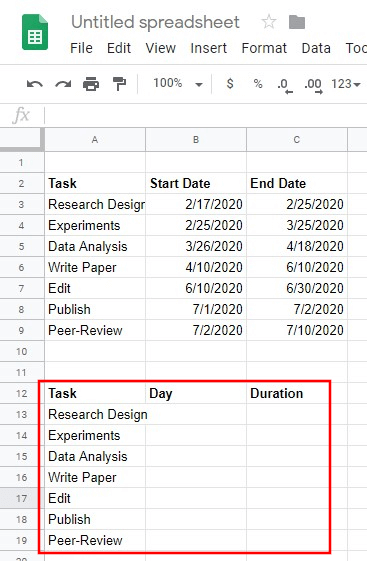Open Google Sheets home logo
This screenshot has height=561, width=367.
[35, 32]
